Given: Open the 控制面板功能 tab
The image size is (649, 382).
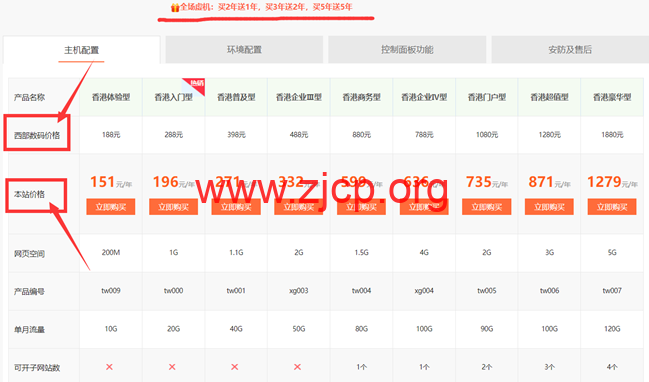Looking at the screenshot, I should (407, 50).
